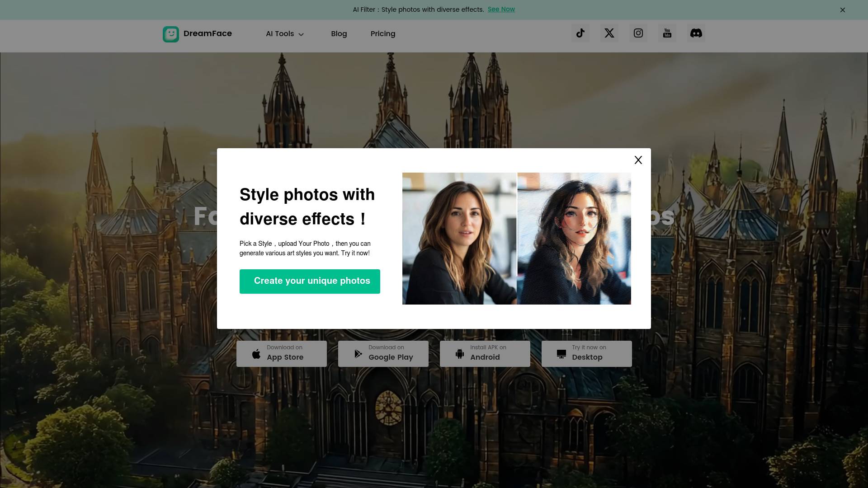Screen dimensions: 868x488
Task: Click the original woman photo in popup
Action: [x=459, y=239]
